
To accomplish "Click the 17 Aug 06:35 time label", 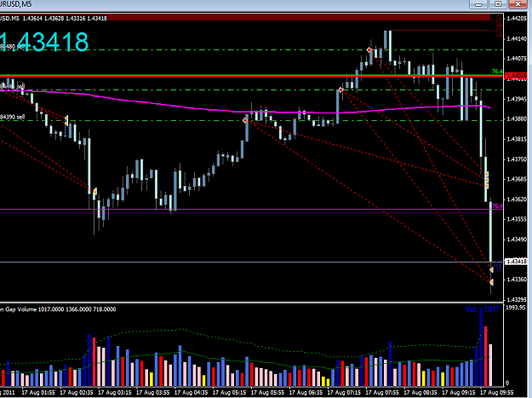I will (306, 393).
